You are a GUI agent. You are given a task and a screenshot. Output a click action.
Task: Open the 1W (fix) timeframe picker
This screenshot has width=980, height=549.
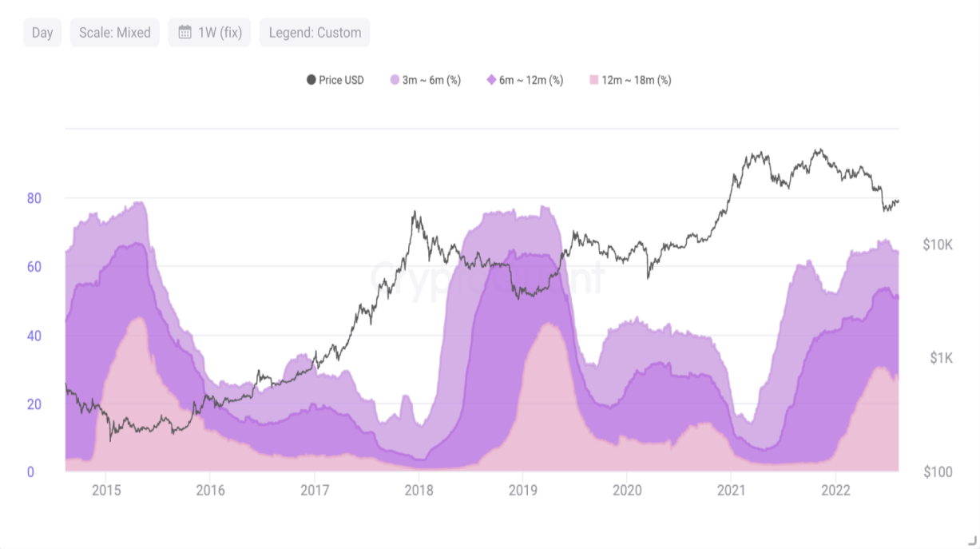coord(209,32)
